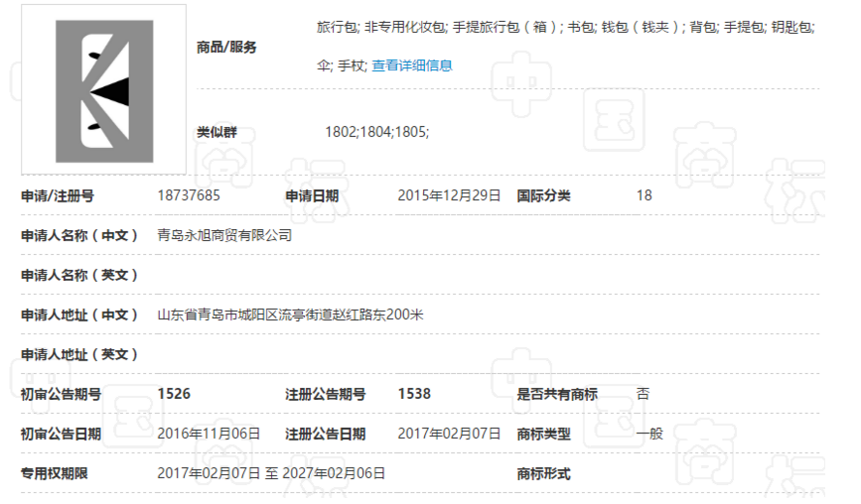Select exclusive period 2017年02月07日 至 2027年02月06日

(271, 474)
